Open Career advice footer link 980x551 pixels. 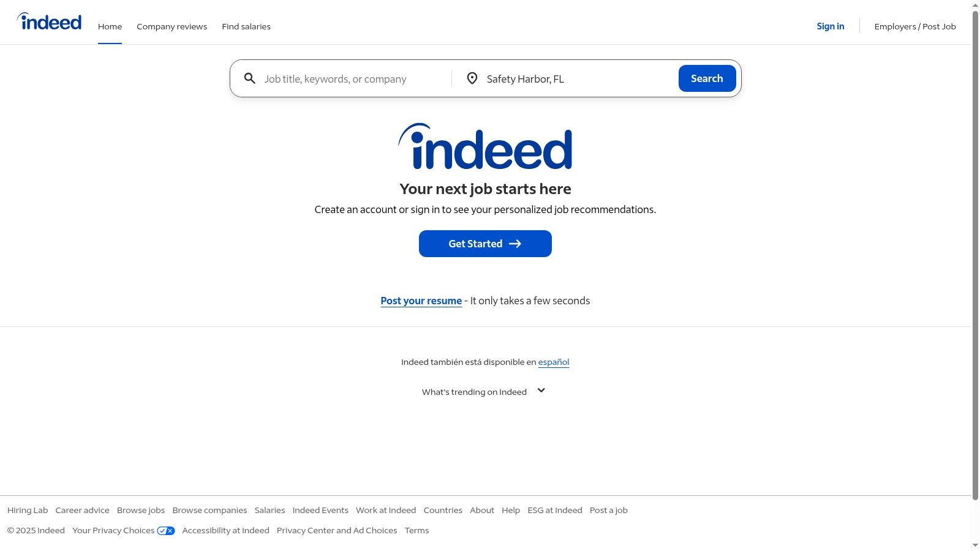point(82,511)
